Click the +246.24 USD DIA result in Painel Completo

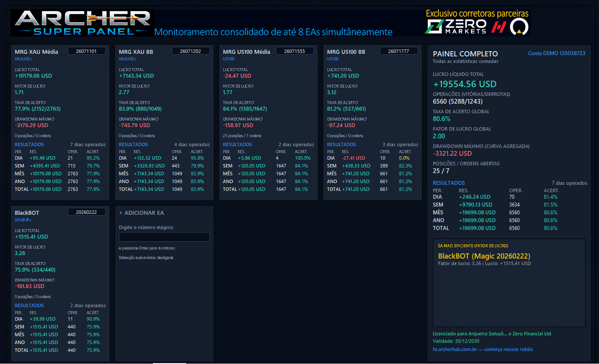click(x=475, y=197)
